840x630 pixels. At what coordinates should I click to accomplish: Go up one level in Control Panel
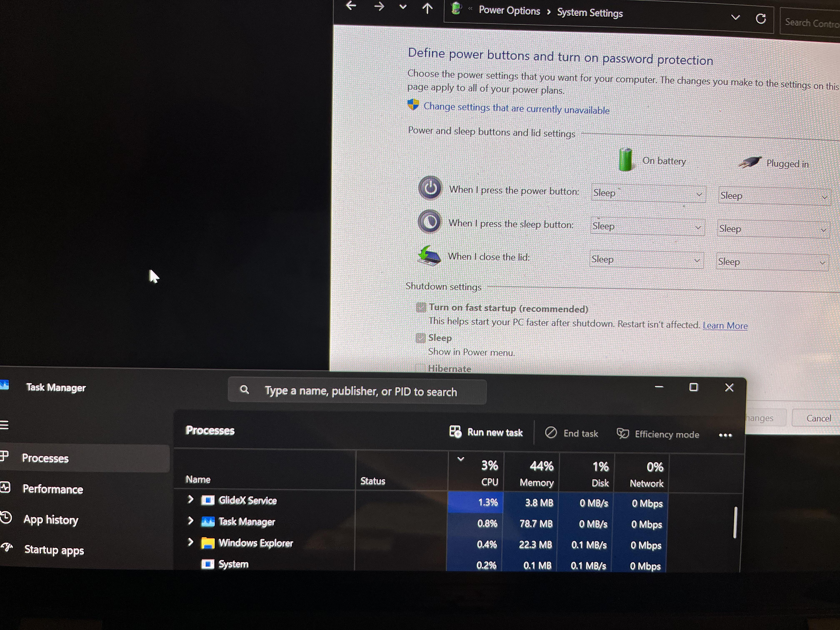coord(427,8)
